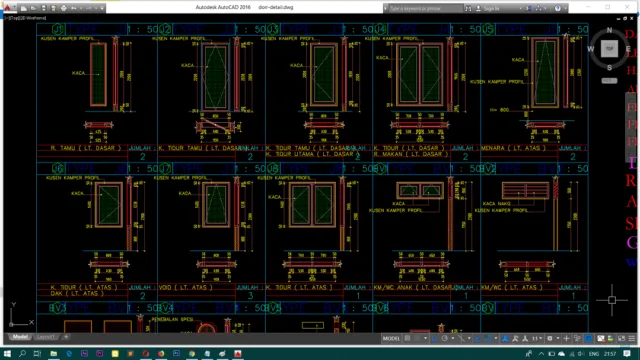Viewport: 640px width, 360px height.
Task: Click the Sign In button
Action: (x=487, y=8)
